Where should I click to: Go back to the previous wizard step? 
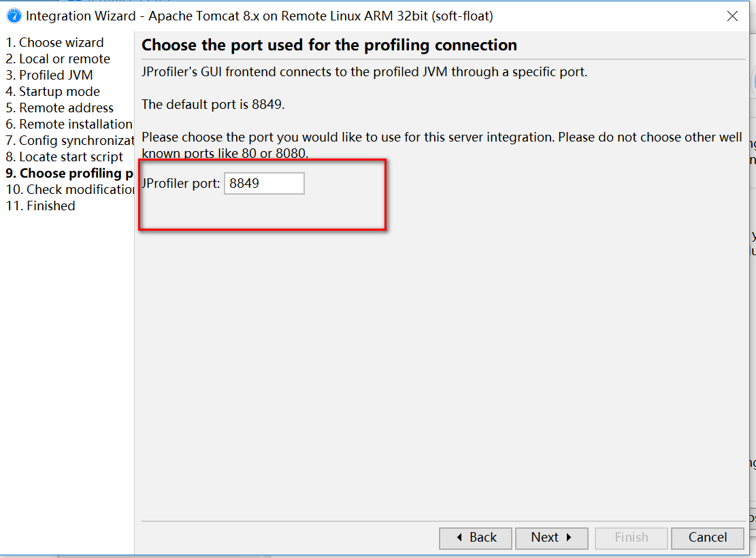click(476, 538)
